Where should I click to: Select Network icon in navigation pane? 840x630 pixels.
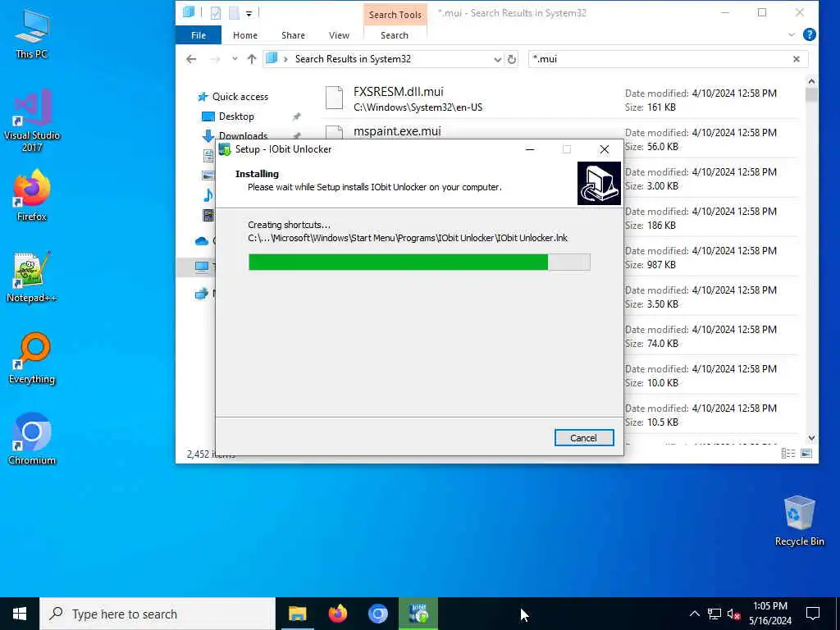click(x=202, y=293)
